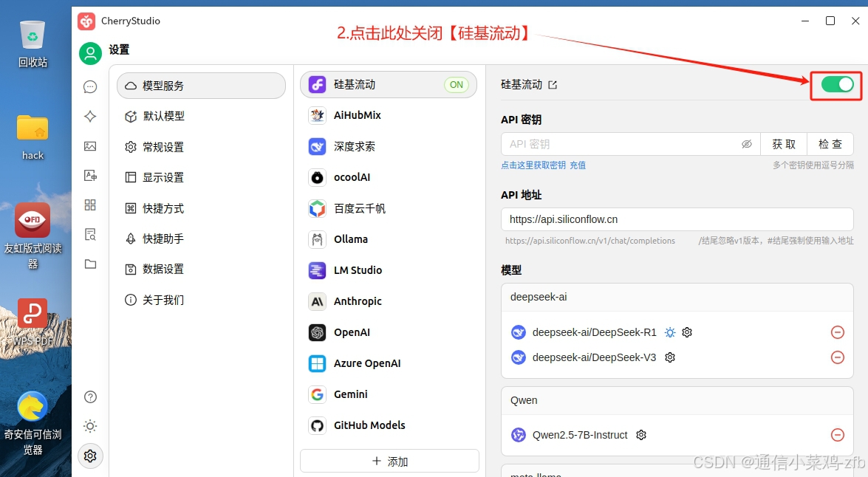This screenshot has height=477, width=868.
Task: Click the green user avatar
Action: (x=90, y=54)
